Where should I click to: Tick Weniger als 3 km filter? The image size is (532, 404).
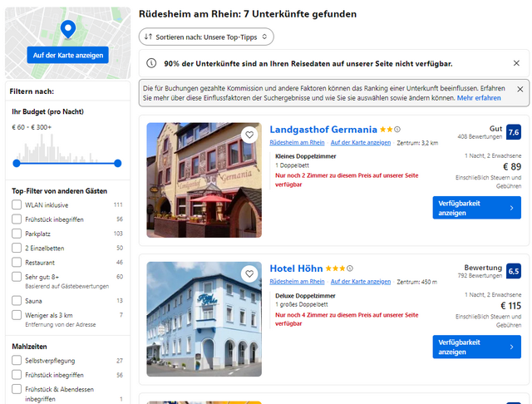click(x=17, y=315)
